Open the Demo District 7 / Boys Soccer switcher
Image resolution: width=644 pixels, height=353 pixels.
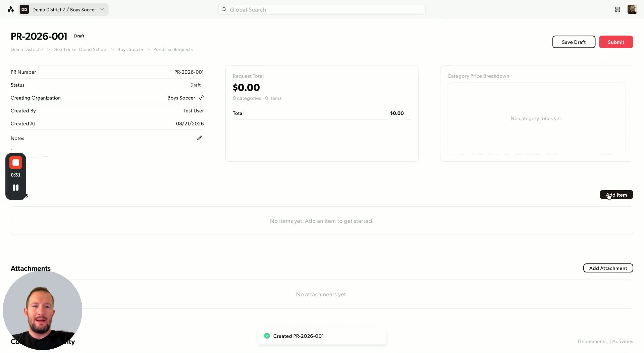[x=64, y=9]
